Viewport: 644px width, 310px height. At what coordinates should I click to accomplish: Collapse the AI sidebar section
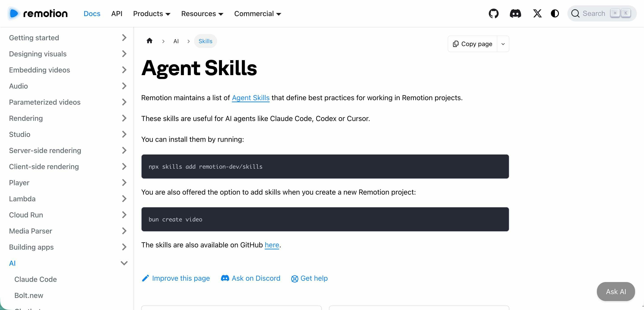(124, 263)
